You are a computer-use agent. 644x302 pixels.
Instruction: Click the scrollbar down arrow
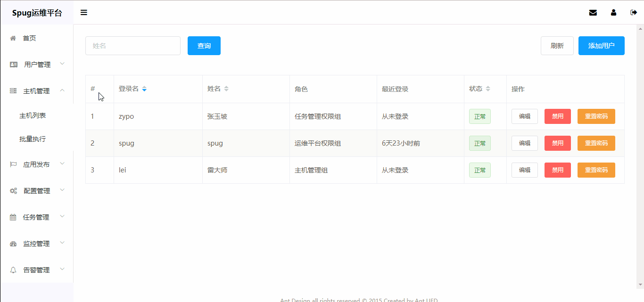(640, 285)
